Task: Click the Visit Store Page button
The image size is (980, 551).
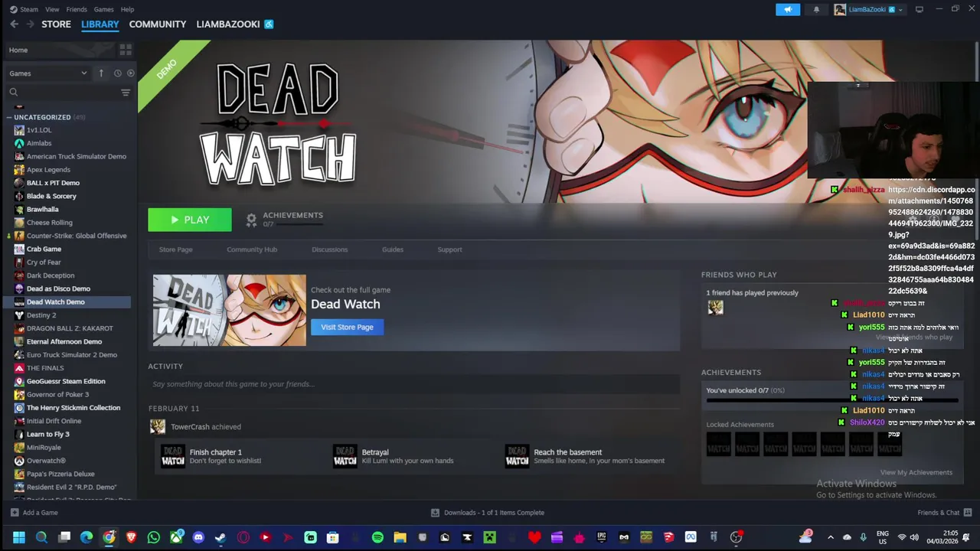Action: (x=347, y=327)
